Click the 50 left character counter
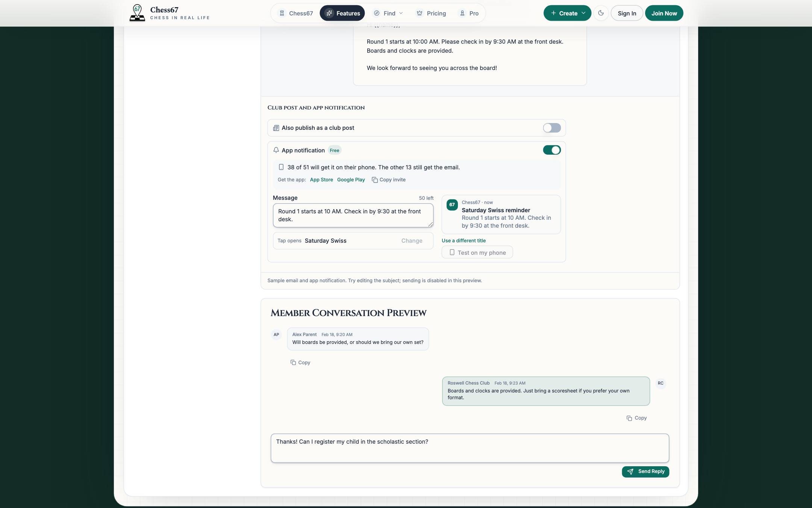Image resolution: width=812 pixels, height=508 pixels. (426, 198)
